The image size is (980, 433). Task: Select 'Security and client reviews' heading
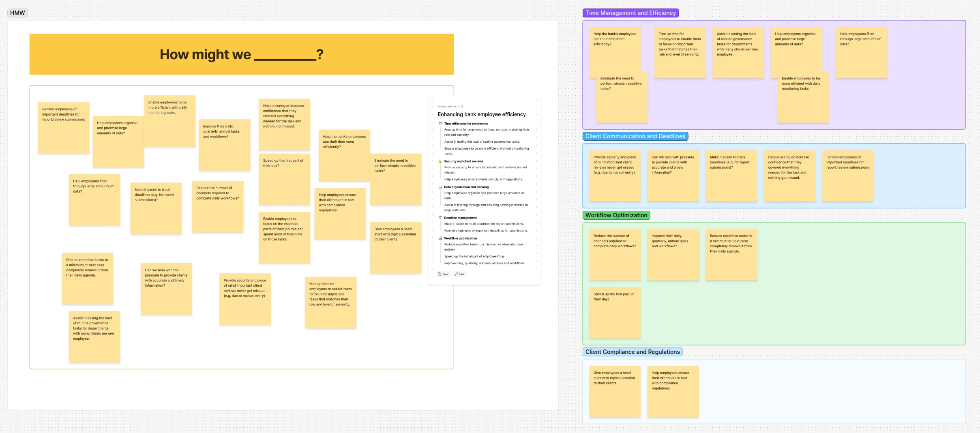(x=463, y=161)
